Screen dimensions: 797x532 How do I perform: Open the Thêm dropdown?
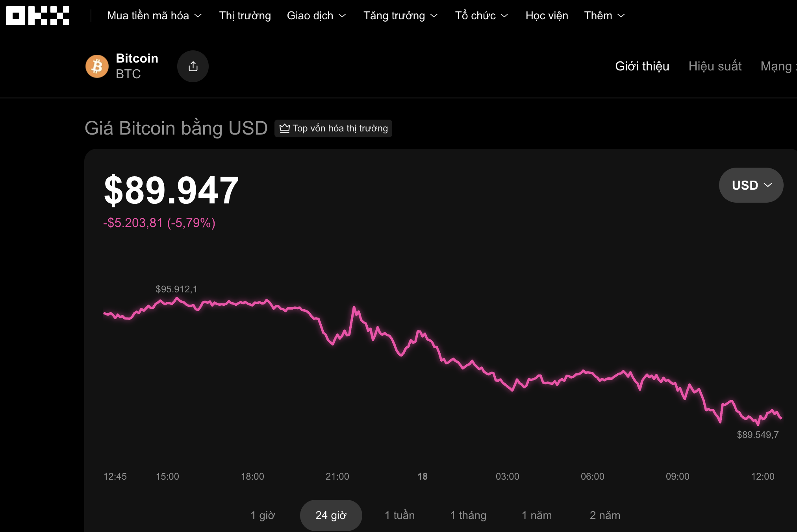point(604,16)
